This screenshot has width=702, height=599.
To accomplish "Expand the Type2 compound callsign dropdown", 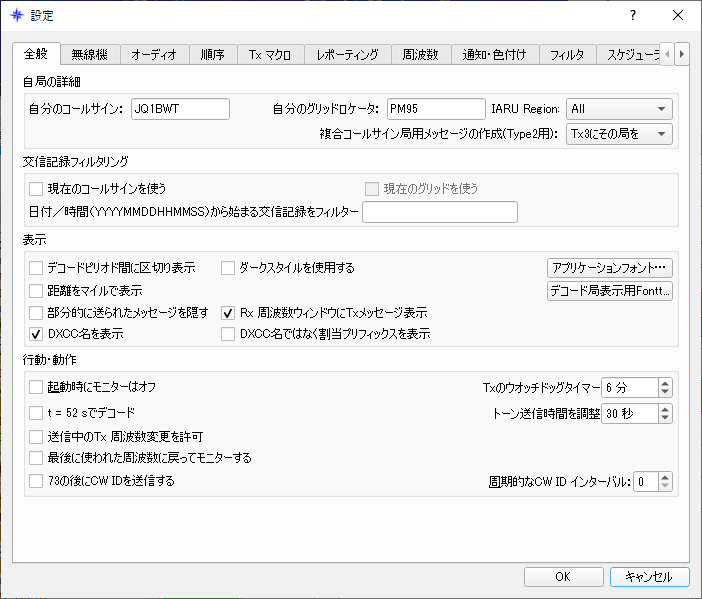I will [618, 134].
